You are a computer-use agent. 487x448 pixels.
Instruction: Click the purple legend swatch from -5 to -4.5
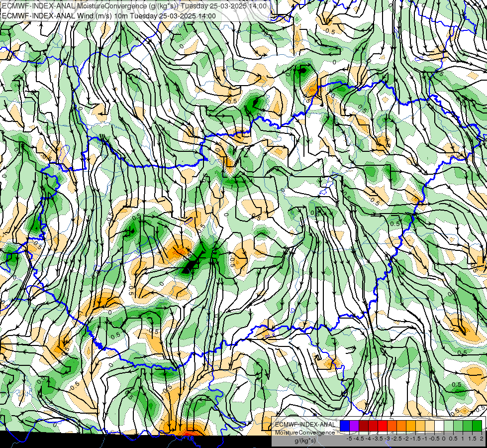click(x=354, y=426)
